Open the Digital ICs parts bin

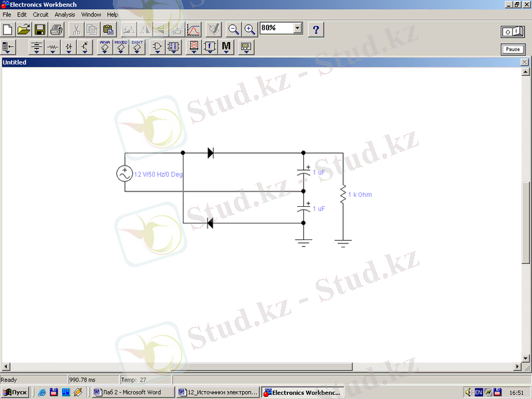click(137, 47)
